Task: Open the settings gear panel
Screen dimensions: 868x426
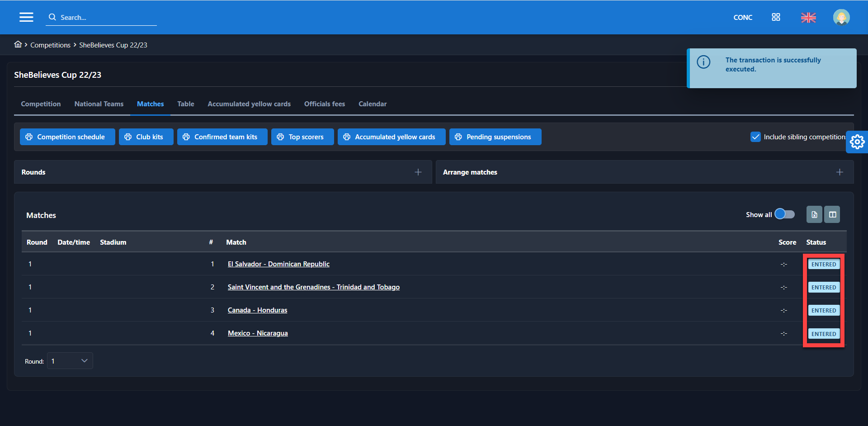Action: (x=857, y=142)
